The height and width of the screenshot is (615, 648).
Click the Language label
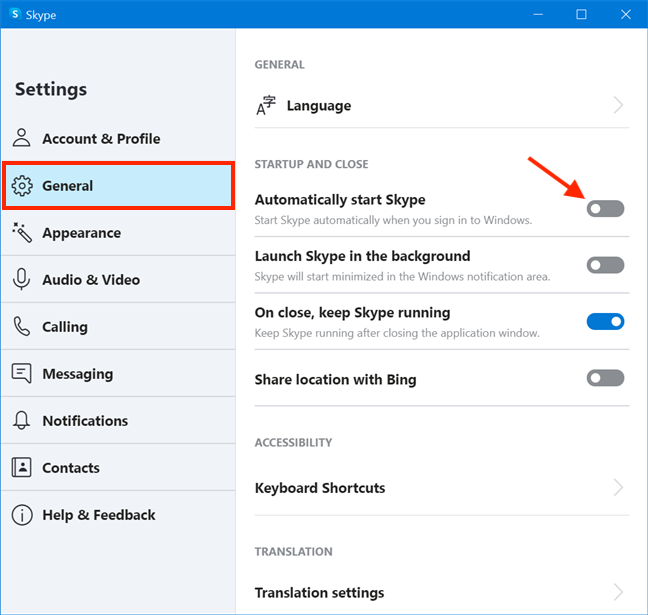click(x=319, y=106)
